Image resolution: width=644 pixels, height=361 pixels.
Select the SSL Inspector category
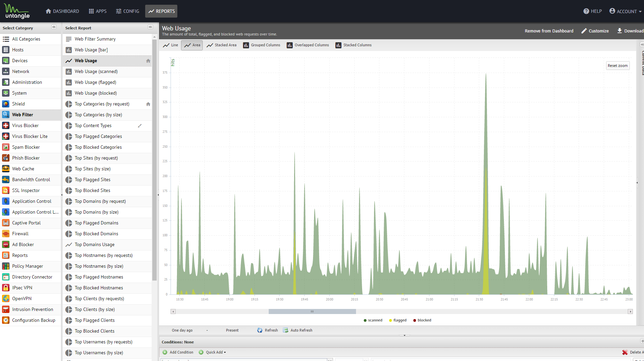coord(30,190)
